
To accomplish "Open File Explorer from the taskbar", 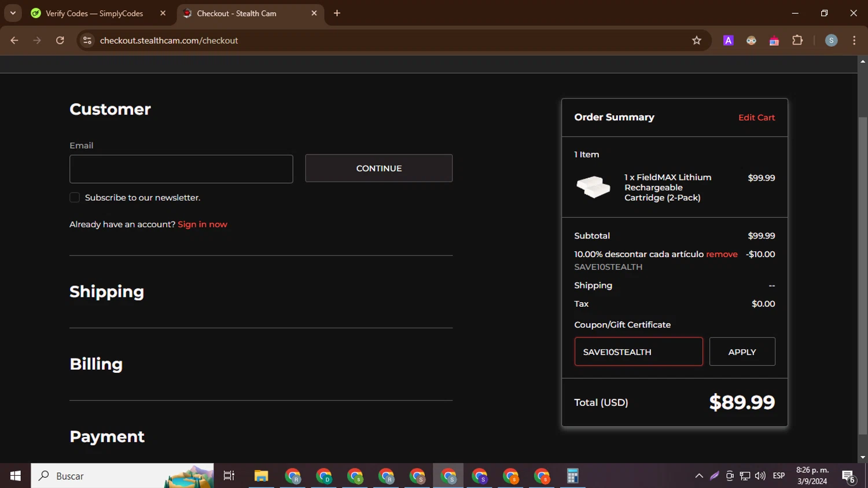I will point(261,476).
